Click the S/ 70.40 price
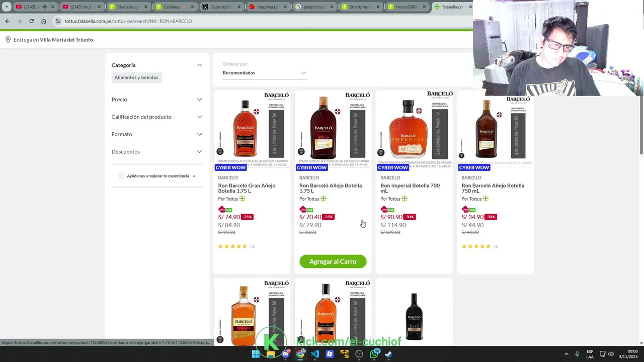Image resolution: width=644 pixels, height=362 pixels. (x=310, y=217)
